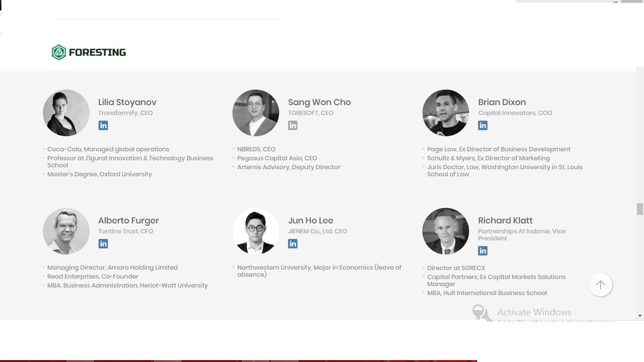
Task: Click the Foresting logo
Action: point(89,52)
